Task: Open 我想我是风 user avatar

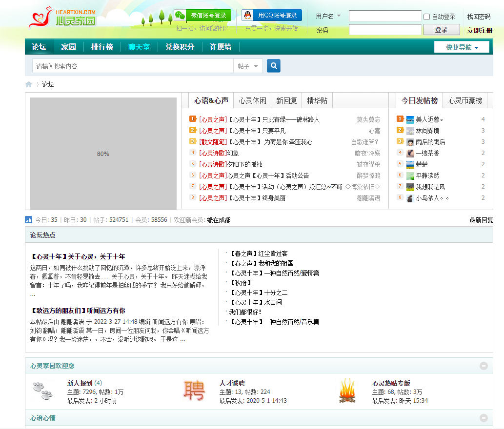Action: point(410,187)
